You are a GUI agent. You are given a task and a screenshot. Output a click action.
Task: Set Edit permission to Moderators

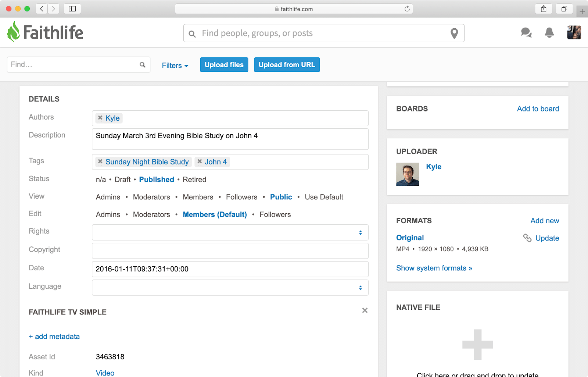coord(151,214)
